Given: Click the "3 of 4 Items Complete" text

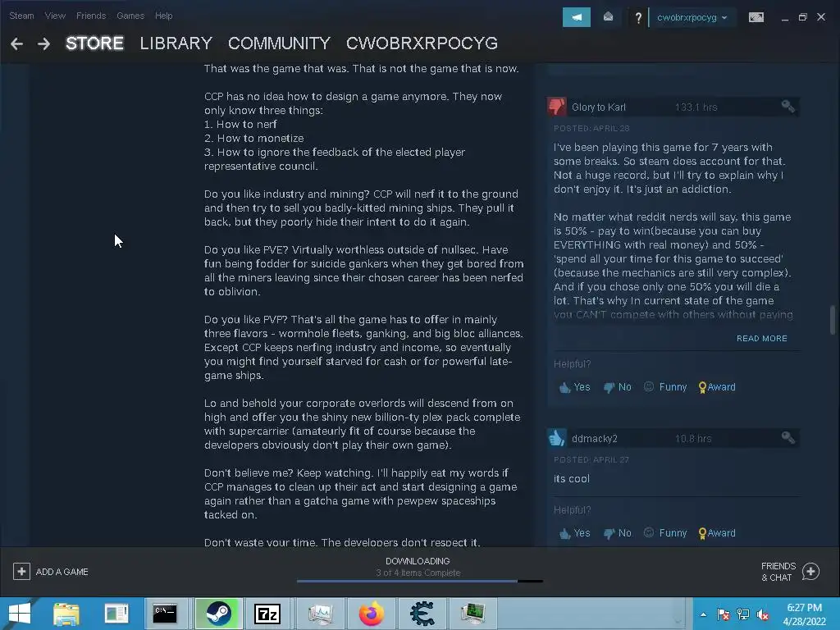Looking at the screenshot, I should pos(418,573).
